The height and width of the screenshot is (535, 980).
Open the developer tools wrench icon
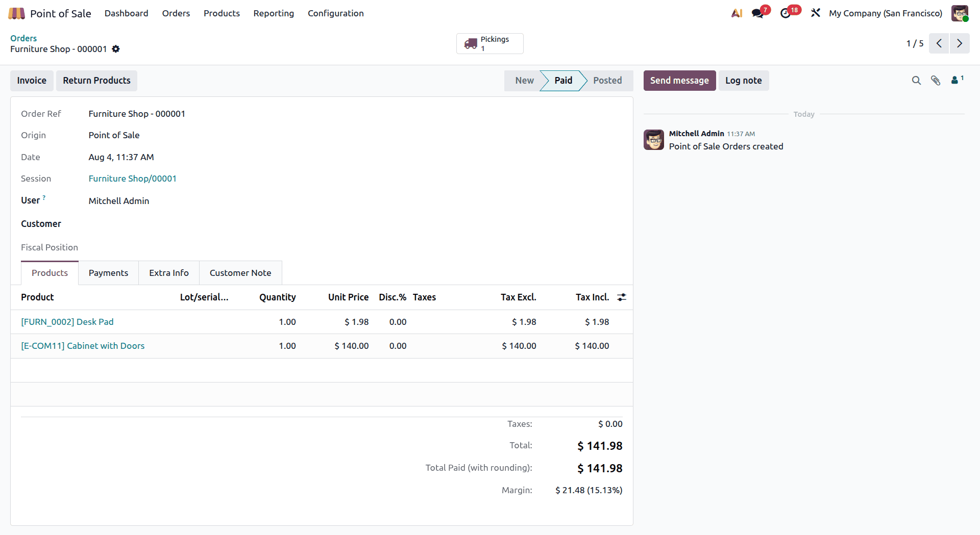816,13
